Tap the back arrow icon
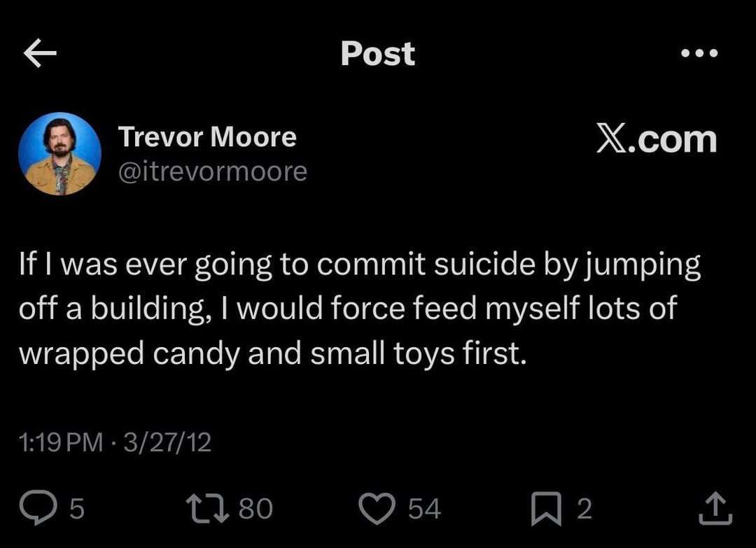Viewport: 756px width, 548px height. pyautogui.click(x=40, y=54)
